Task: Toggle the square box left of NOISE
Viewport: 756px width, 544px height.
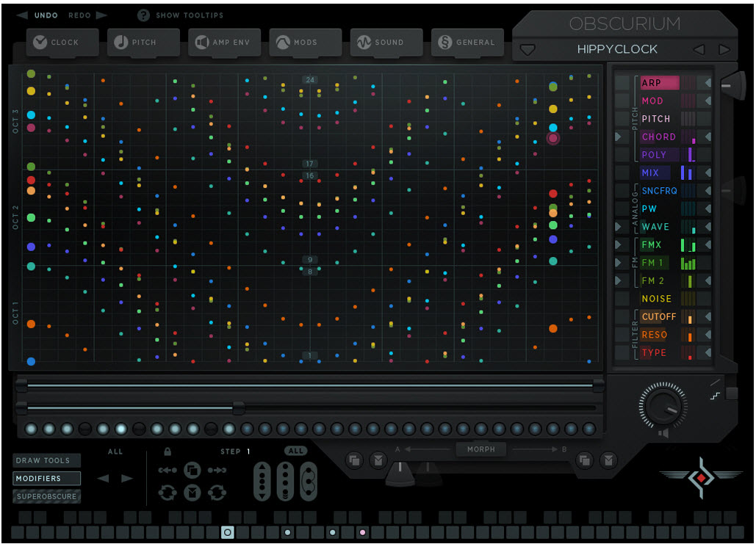Action: (622, 299)
